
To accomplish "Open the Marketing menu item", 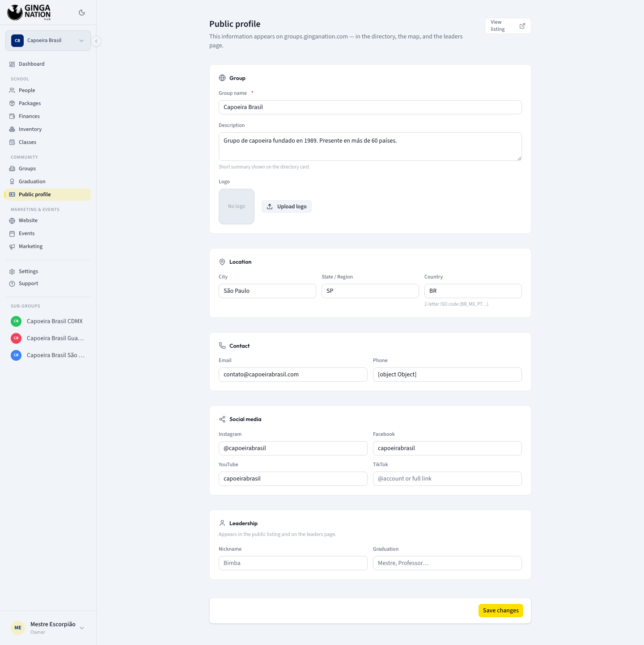I will [48, 246].
